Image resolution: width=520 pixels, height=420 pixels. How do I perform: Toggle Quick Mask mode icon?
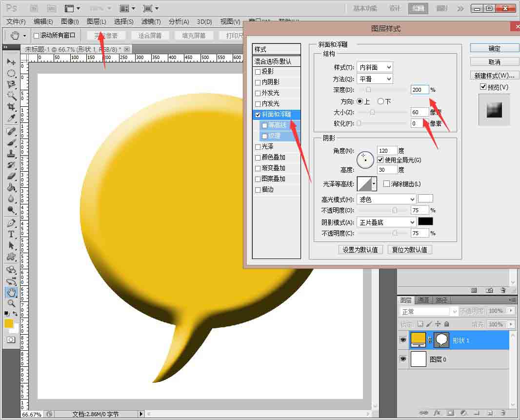point(11,340)
